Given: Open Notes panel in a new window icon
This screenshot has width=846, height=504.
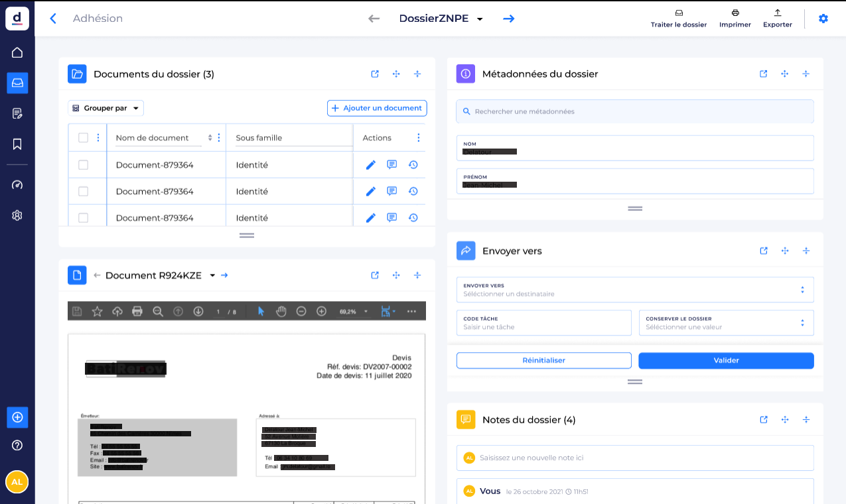Looking at the screenshot, I should coord(763,419).
